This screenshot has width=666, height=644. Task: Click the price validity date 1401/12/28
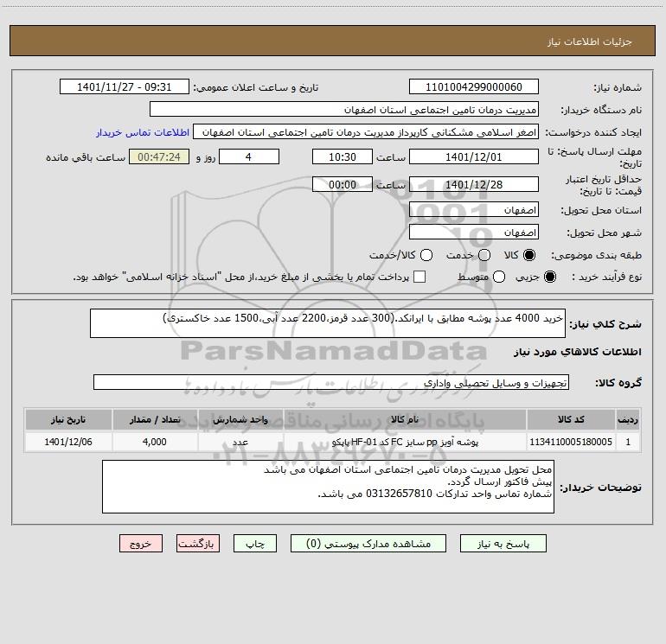(x=474, y=184)
